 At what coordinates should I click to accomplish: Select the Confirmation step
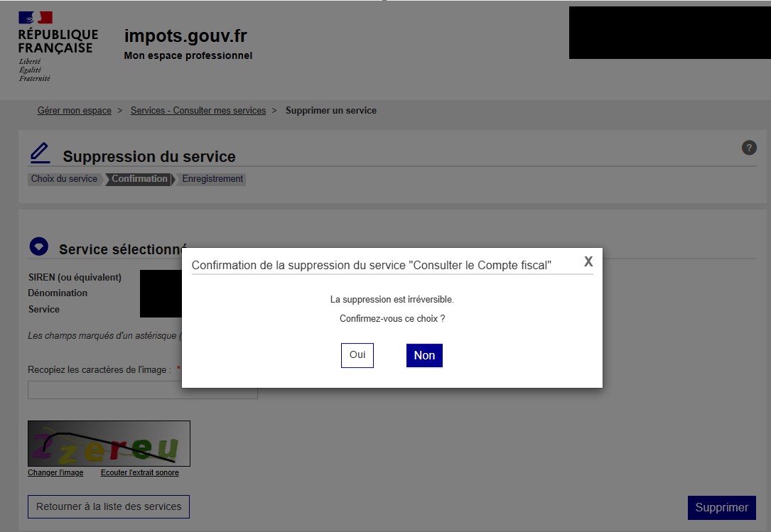[139, 178]
